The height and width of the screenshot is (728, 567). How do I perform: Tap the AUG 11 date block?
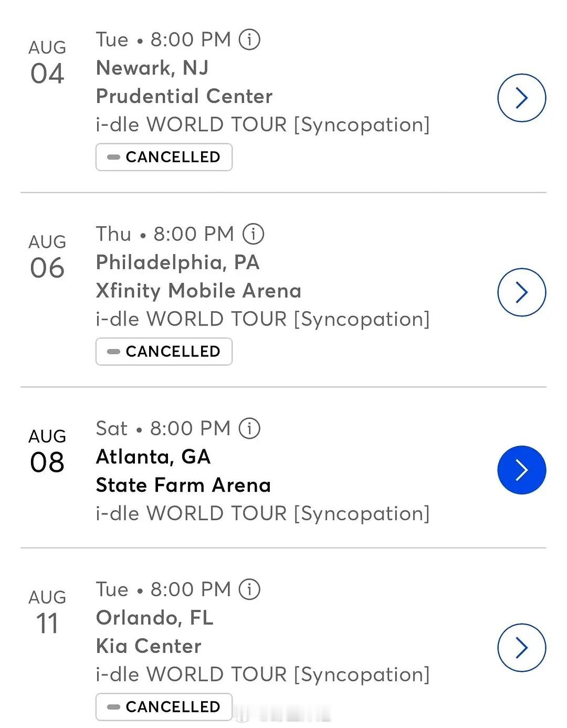[x=47, y=613]
